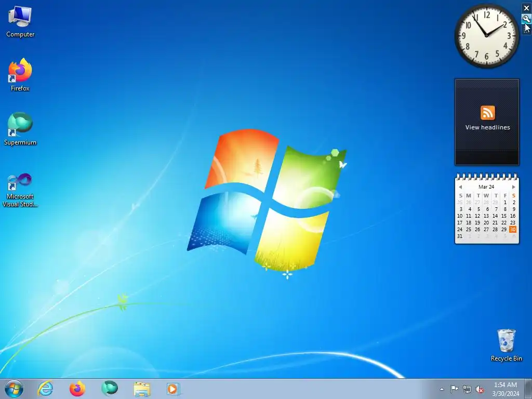Open the Action Center flag icon
This screenshot has height=399, width=532.
[x=454, y=389]
